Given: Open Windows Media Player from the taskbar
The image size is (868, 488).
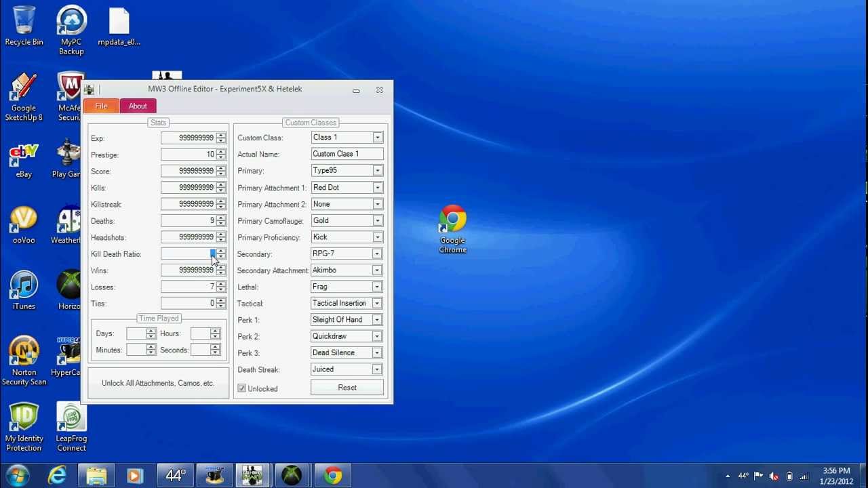Looking at the screenshot, I should coord(134,476).
